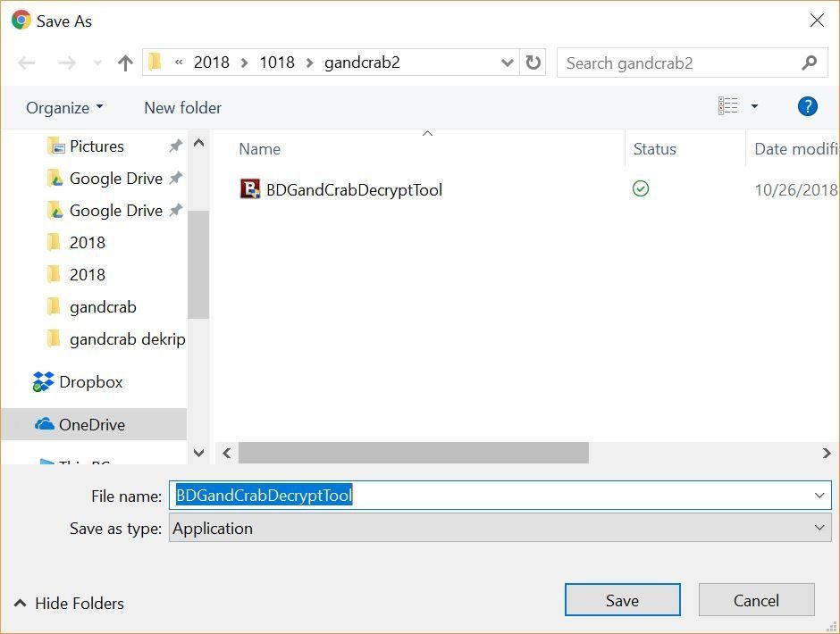
Task: Sort by the Name column header
Action: (x=259, y=149)
